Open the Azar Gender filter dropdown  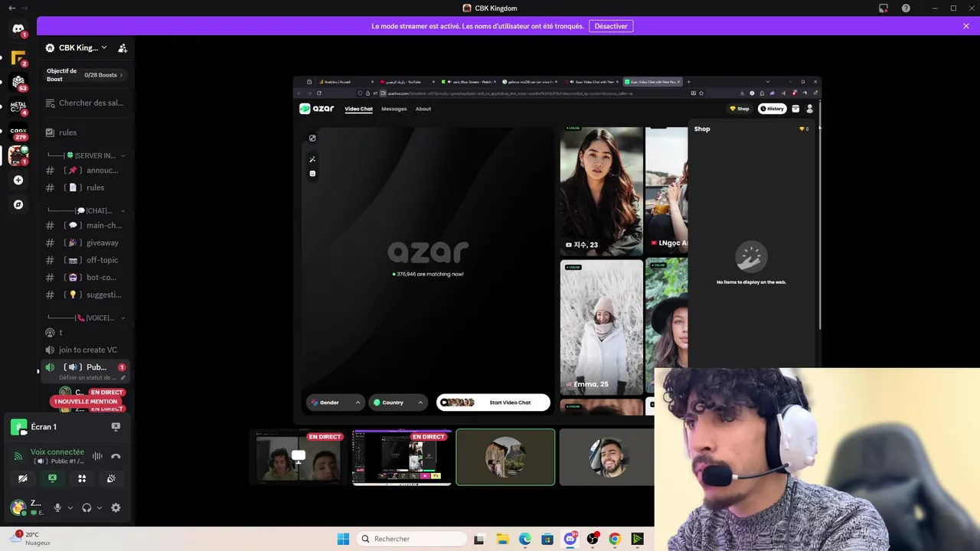click(x=335, y=403)
